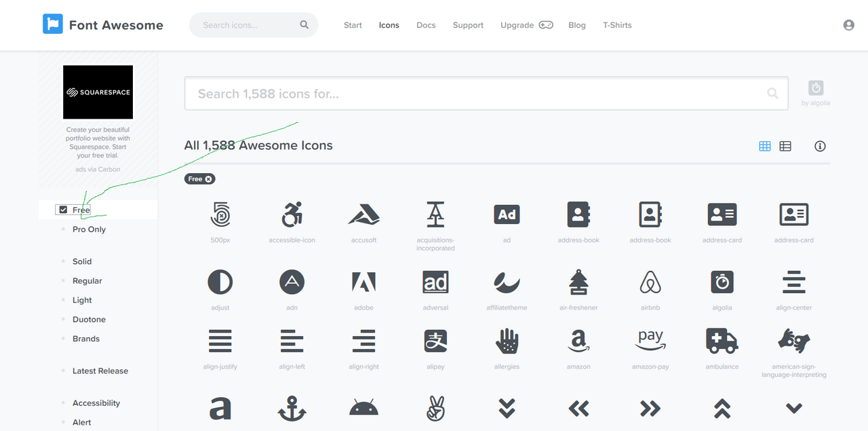
Task: Filter icons by Light style
Action: pyautogui.click(x=82, y=300)
